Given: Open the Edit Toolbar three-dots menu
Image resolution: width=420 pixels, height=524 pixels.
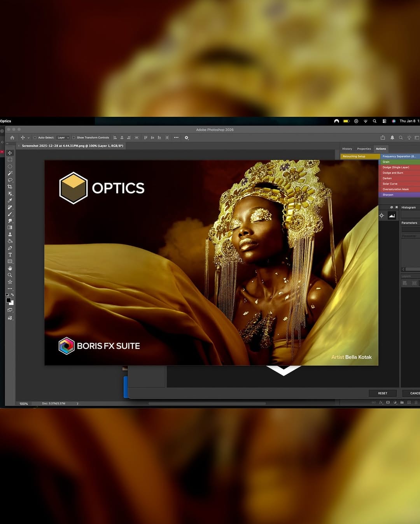Looking at the screenshot, I should tap(10, 288).
